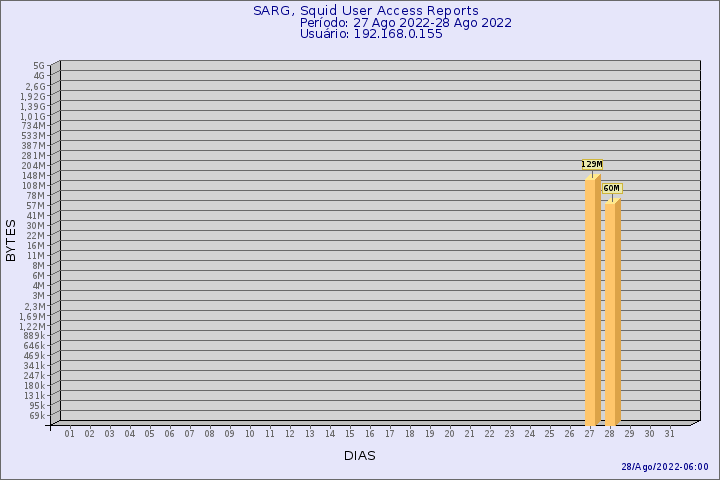This screenshot has height=480, width=720.
Task: Click the 16M y-axis label
Action: [x=36, y=246]
